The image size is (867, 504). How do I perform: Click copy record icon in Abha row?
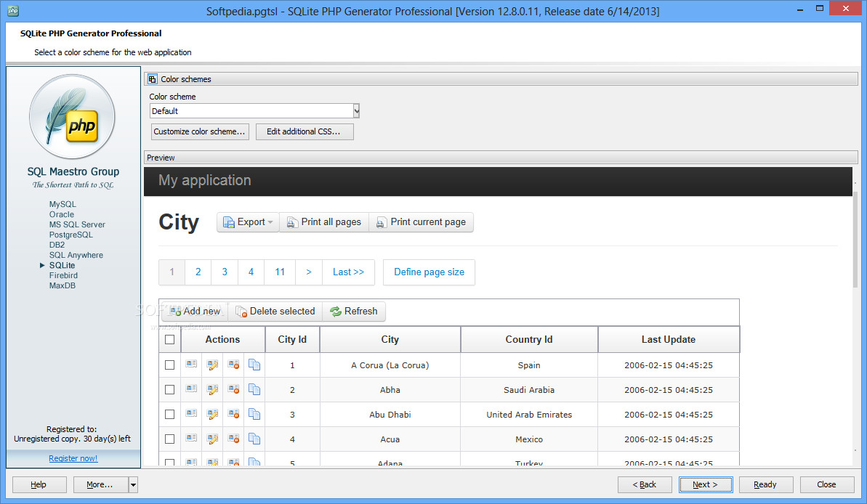254,389
